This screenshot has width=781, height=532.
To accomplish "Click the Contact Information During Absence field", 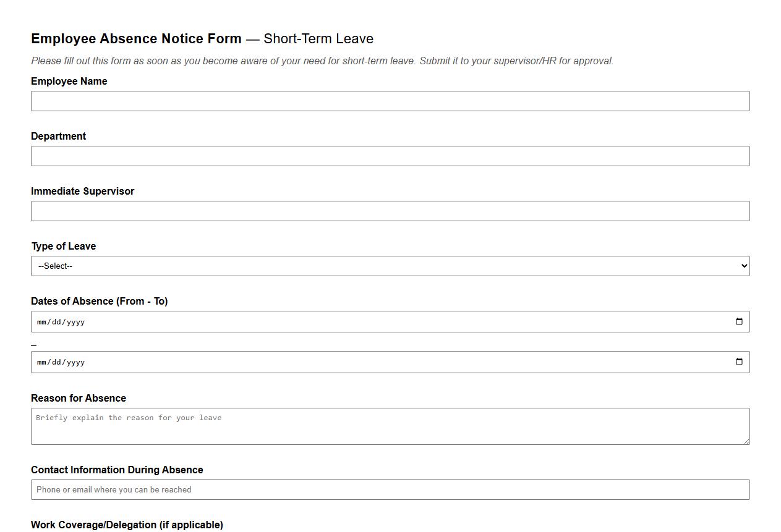I will tap(390, 489).
